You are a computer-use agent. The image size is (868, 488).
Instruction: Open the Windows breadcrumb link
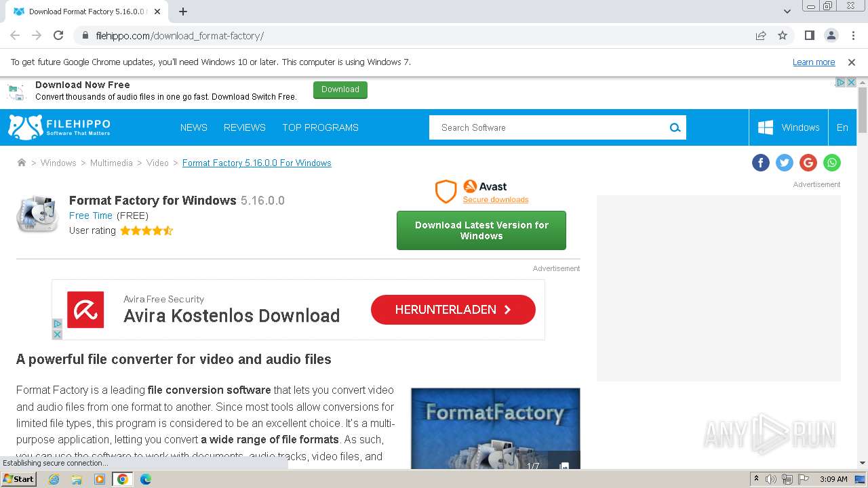click(x=58, y=163)
